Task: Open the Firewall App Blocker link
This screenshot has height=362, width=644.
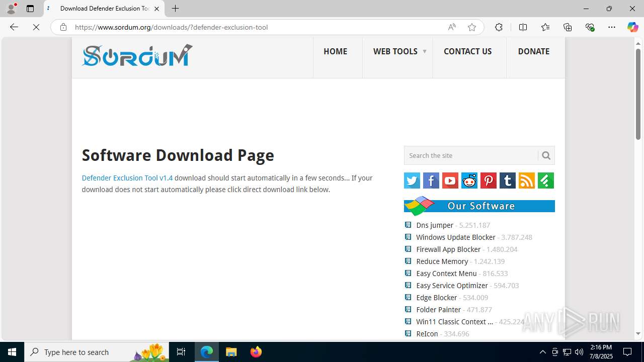Action: point(448,249)
